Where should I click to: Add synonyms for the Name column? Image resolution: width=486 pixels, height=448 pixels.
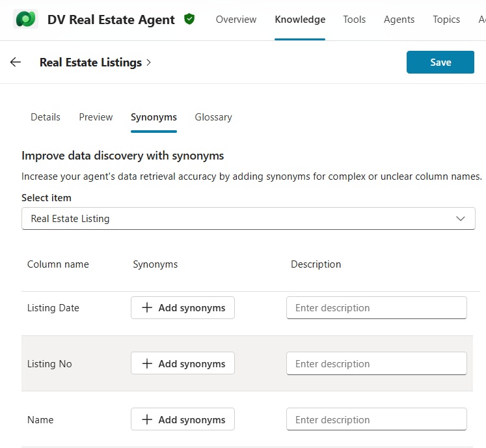tap(183, 420)
